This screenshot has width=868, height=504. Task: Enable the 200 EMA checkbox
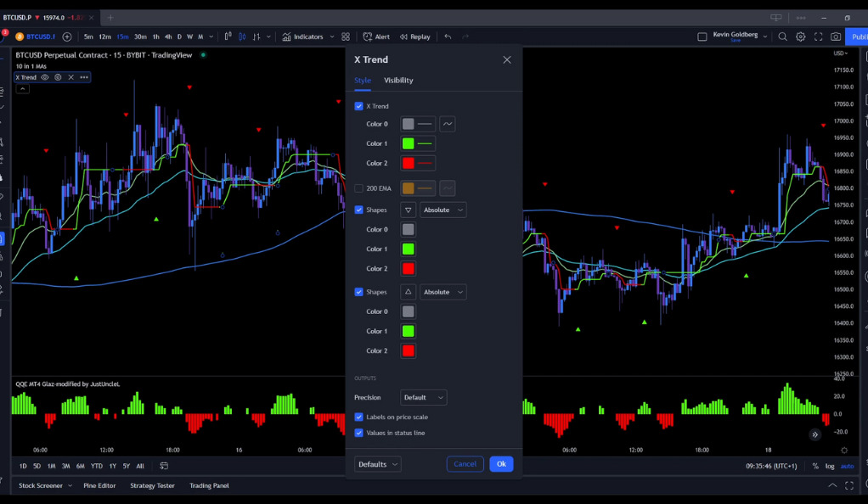[358, 188]
